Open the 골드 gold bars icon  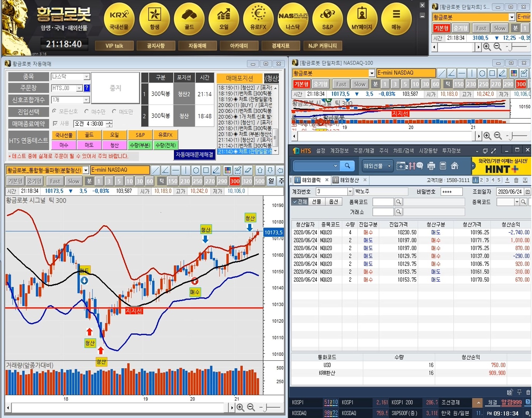point(189,19)
